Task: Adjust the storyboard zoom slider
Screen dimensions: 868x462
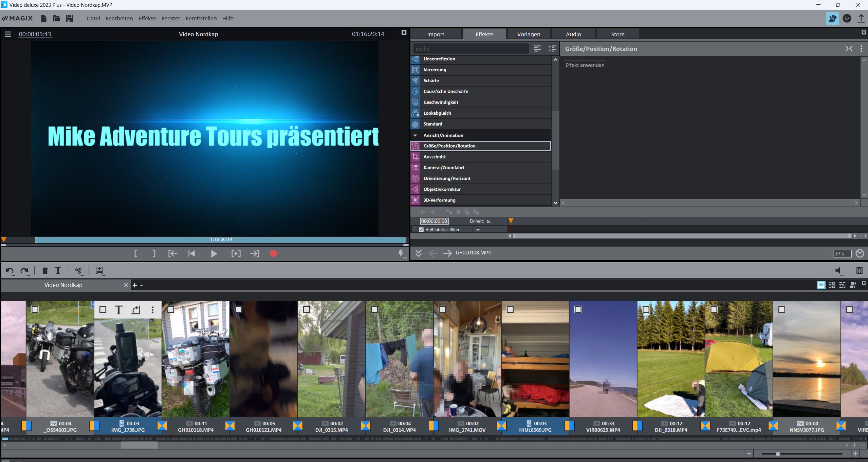Action: click(778, 454)
